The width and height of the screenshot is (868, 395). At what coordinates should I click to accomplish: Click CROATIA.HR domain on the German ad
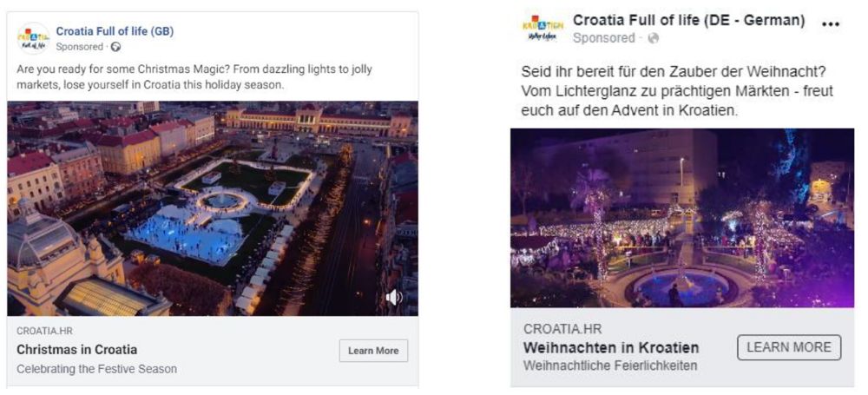pos(562,329)
